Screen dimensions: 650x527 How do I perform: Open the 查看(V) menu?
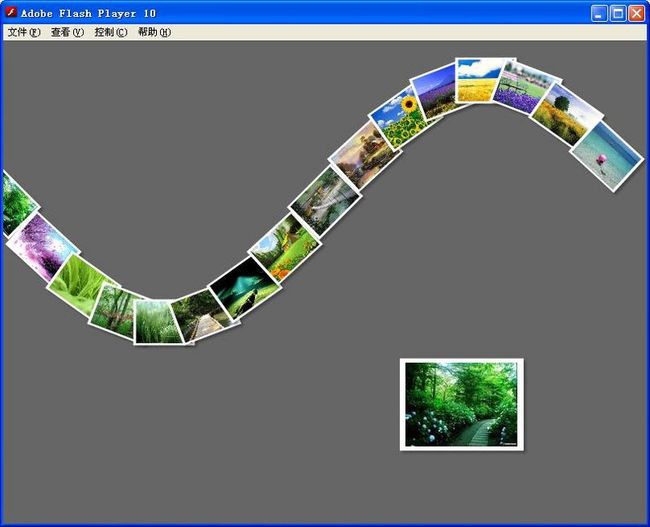pos(67,32)
